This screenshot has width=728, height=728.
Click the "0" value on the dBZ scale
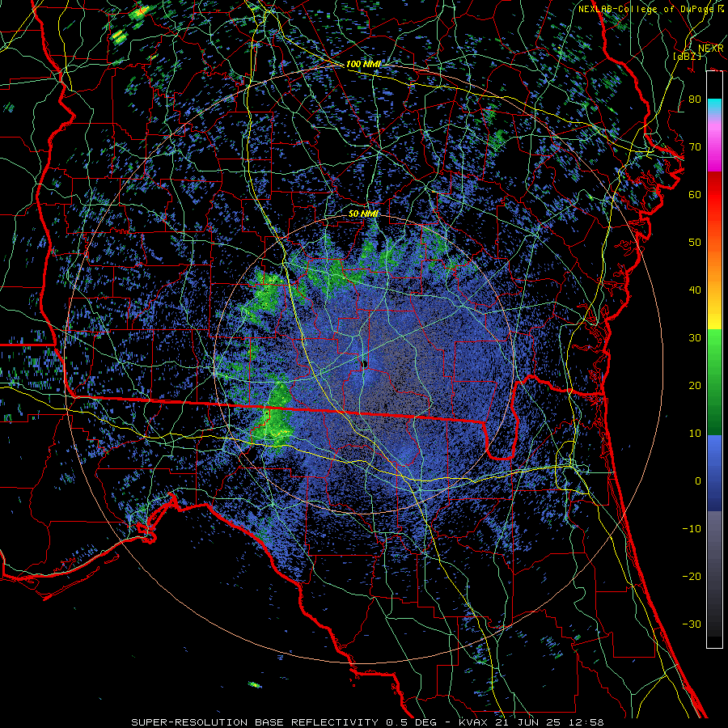[698, 481]
